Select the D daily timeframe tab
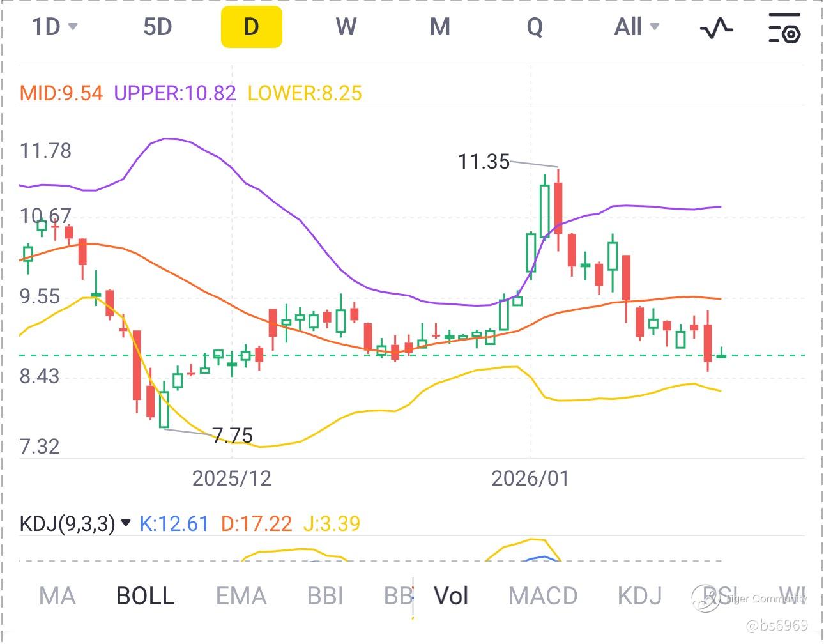 point(252,27)
